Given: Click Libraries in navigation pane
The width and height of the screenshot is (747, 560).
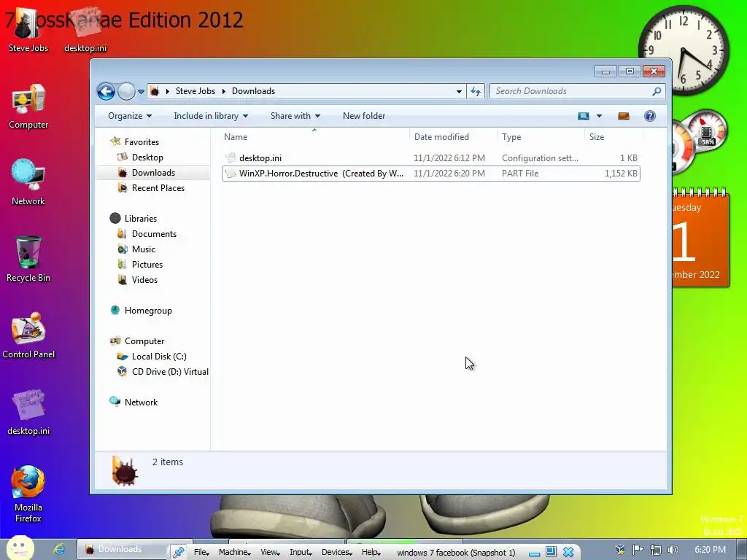Looking at the screenshot, I should pyautogui.click(x=141, y=219).
